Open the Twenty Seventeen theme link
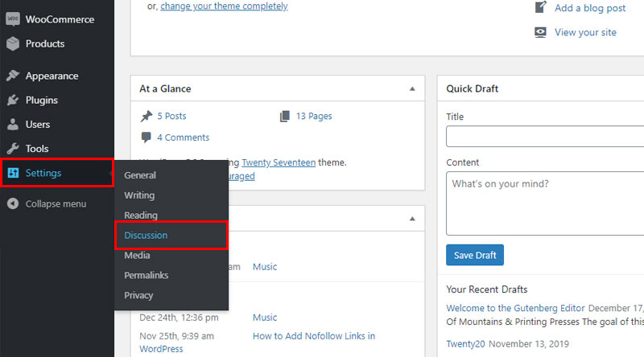 (279, 162)
